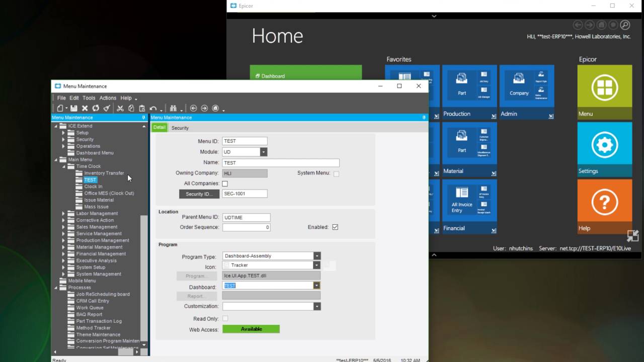This screenshot has height=362, width=644.
Task: Toggle the Read Only checkbox
Action: (225, 319)
